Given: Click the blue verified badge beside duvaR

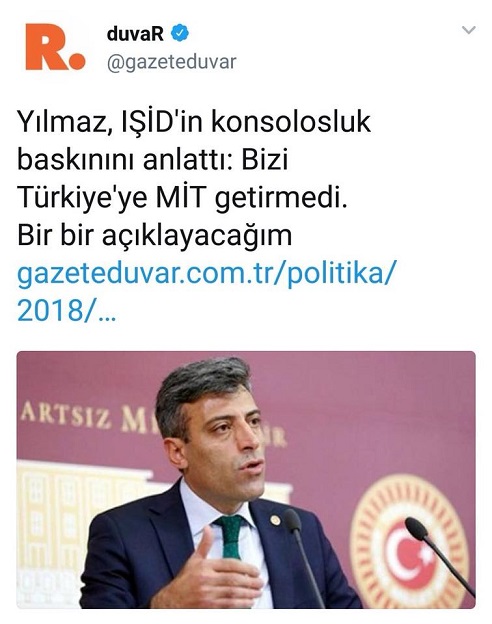Looking at the screenshot, I should [x=180, y=33].
